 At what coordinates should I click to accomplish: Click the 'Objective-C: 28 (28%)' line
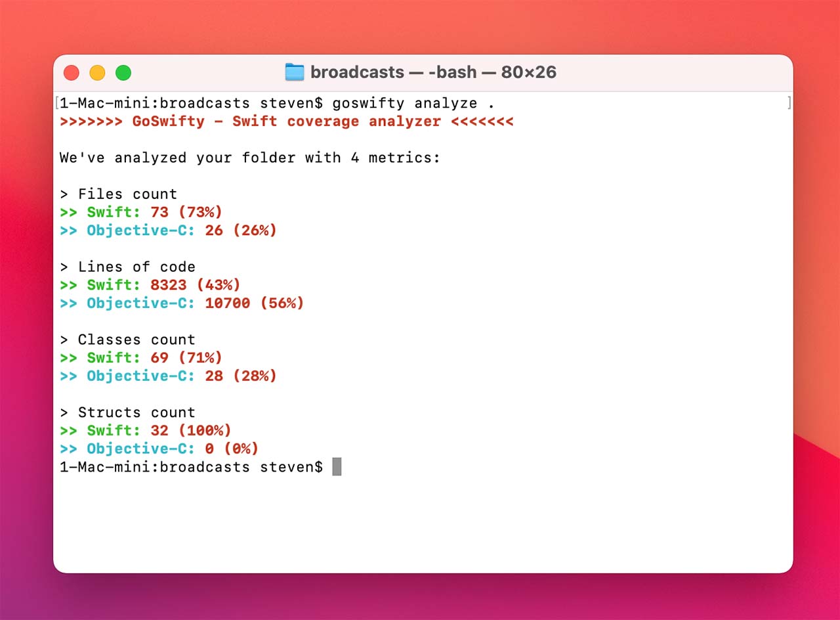[x=168, y=376]
